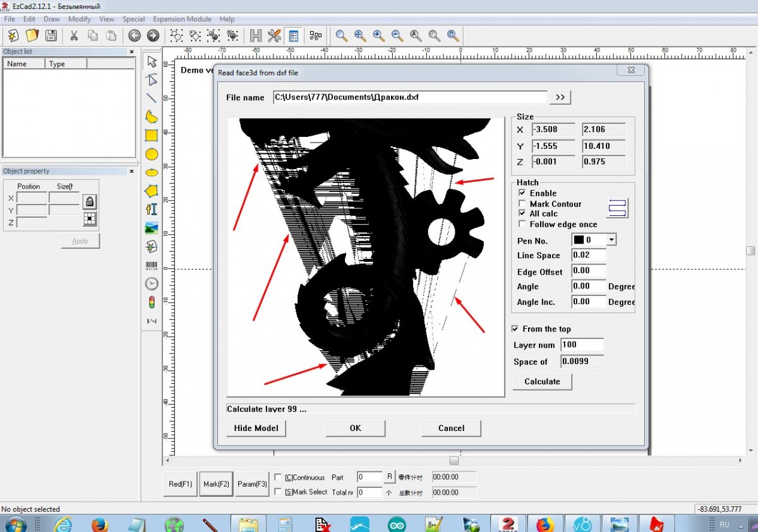
Task: Open the wrench system parameters icon
Action: click(x=274, y=36)
